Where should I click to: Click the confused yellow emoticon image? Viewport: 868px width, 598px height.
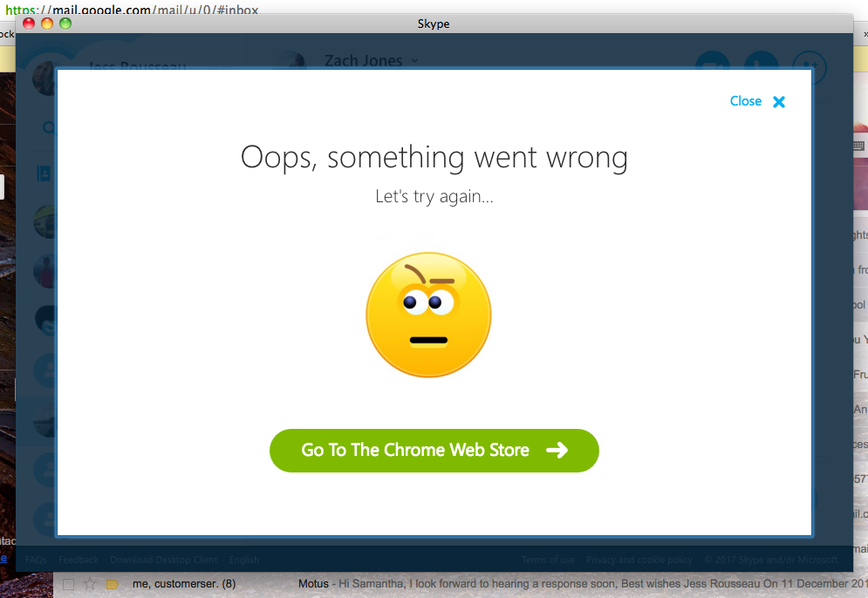(x=428, y=315)
